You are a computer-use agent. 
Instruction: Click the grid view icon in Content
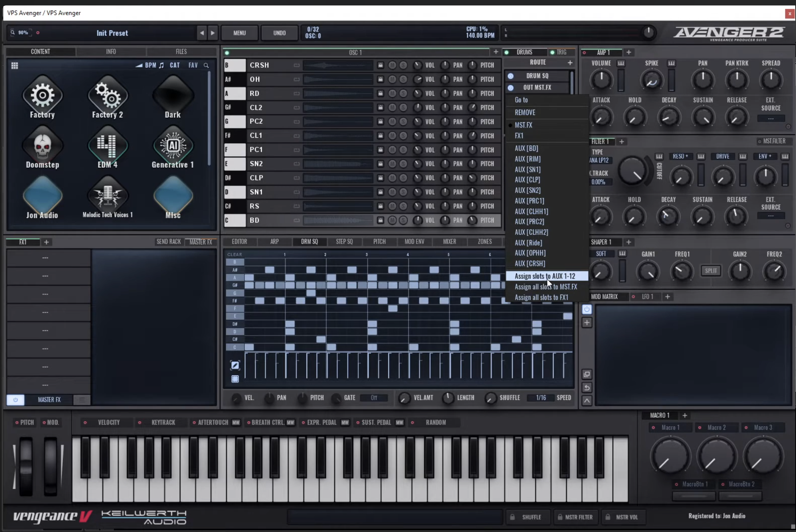[14, 66]
